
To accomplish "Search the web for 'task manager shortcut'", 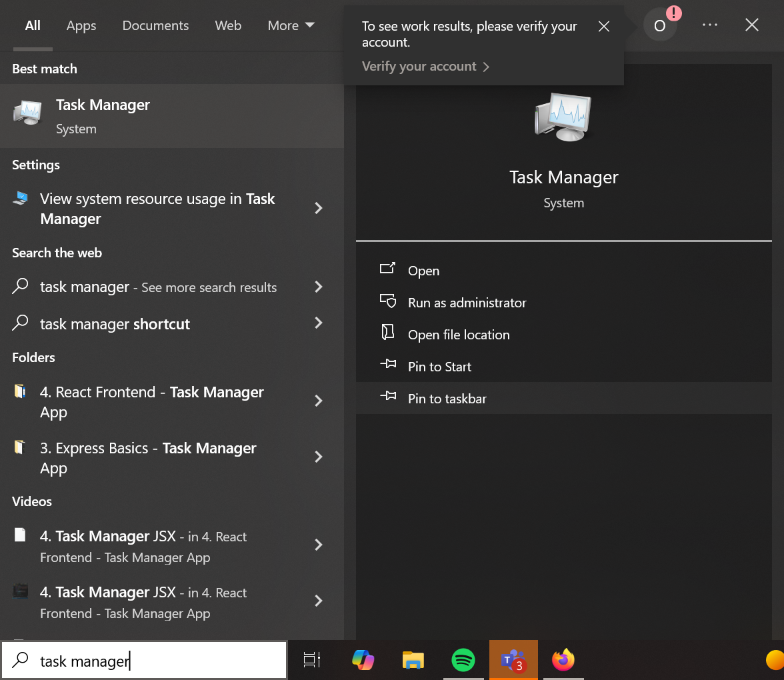I will [171, 323].
